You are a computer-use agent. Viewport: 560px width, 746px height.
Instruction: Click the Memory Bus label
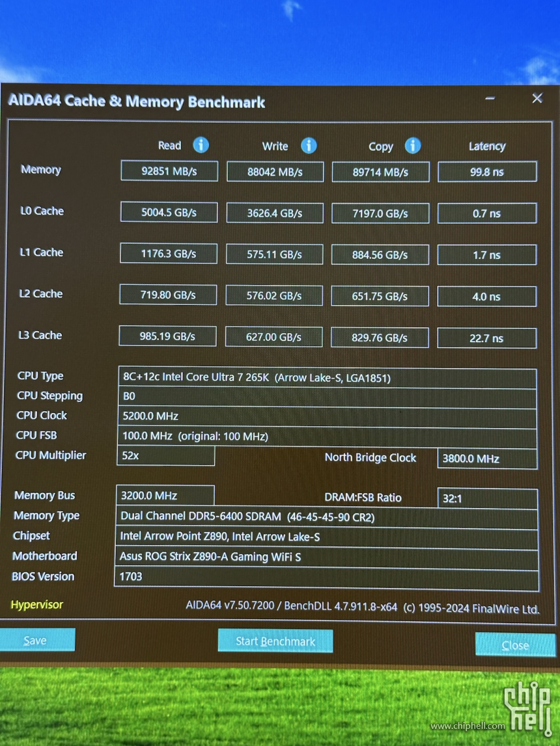click(x=45, y=495)
